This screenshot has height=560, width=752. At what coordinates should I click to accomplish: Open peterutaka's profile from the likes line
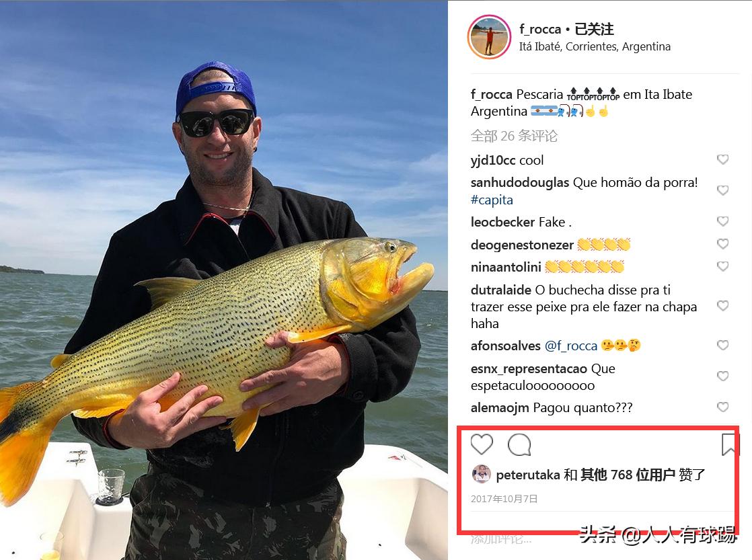click(528, 475)
